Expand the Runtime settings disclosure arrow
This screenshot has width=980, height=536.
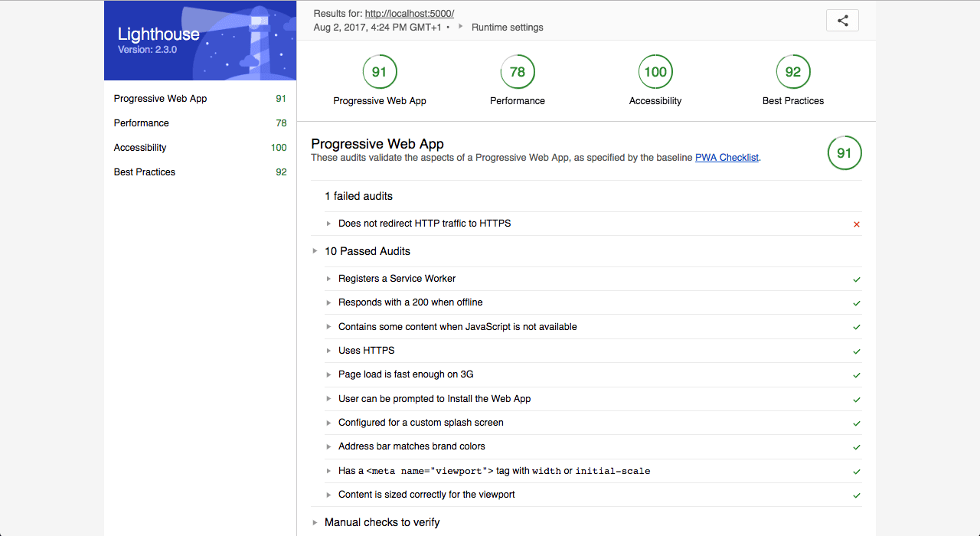tap(460, 27)
